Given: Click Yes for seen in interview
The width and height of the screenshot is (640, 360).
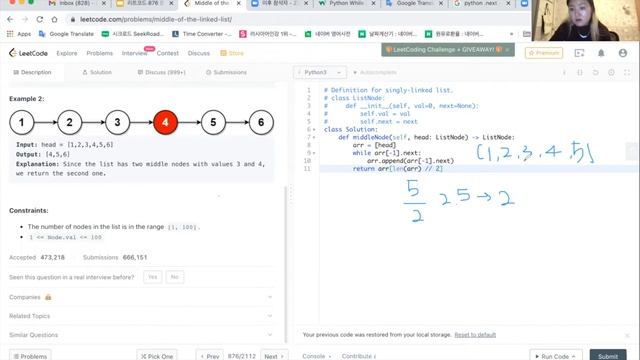Looking at the screenshot, I should [153, 277].
